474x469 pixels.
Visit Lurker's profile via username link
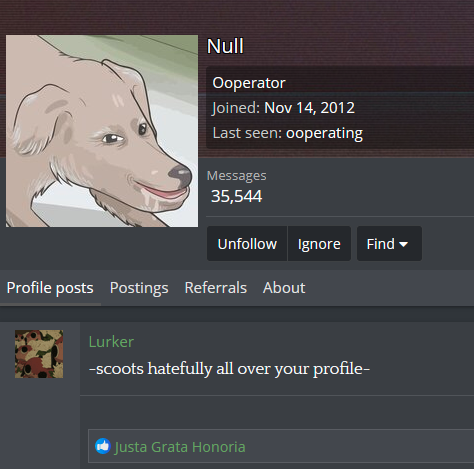point(111,342)
